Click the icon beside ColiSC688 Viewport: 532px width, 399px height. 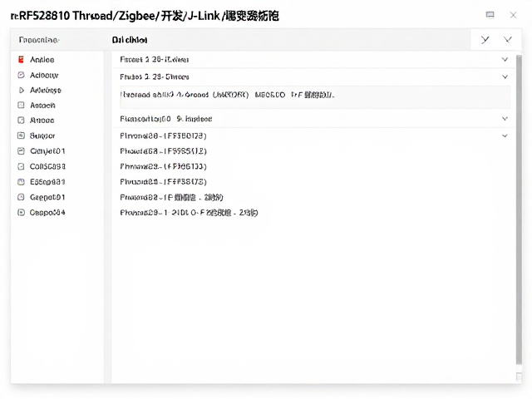click(21, 166)
